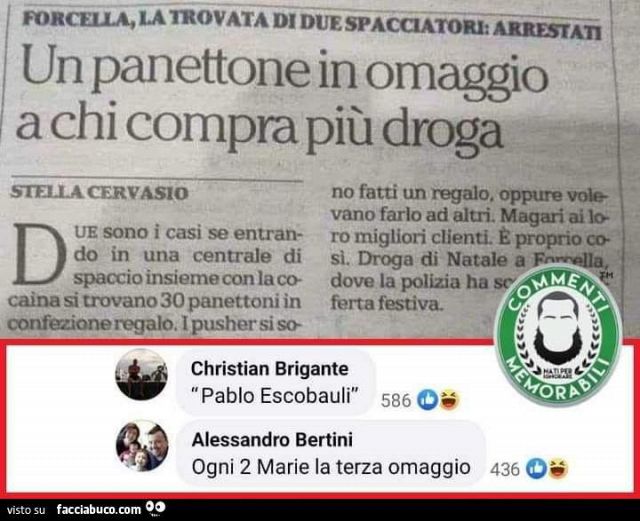Click the eyes icon next to facciabuco.com
This screenshot has height=521, width=640.
(156, 508)
